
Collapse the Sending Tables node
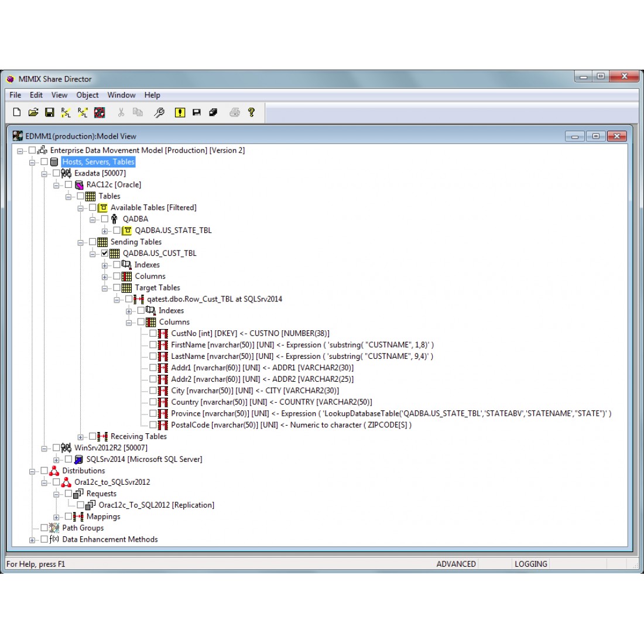pos(81,242)
